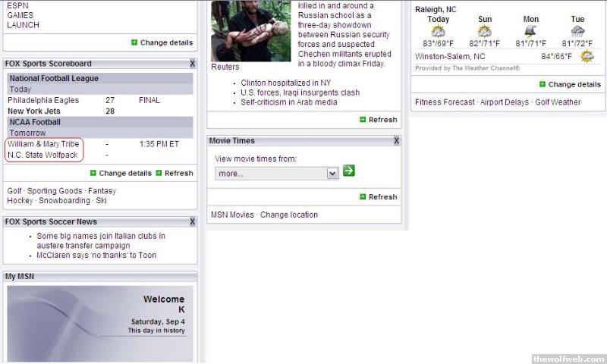Open the Fantasy sports link
The width and height of the screenshot is (607, 364).
pyautogui.click(x=102, y=191)
